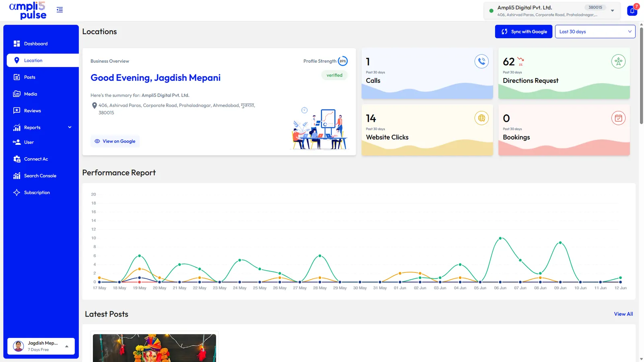The height and width of the screenshot is (362, 644).
Task: Click the verified badge
Action: pos(334,75)
